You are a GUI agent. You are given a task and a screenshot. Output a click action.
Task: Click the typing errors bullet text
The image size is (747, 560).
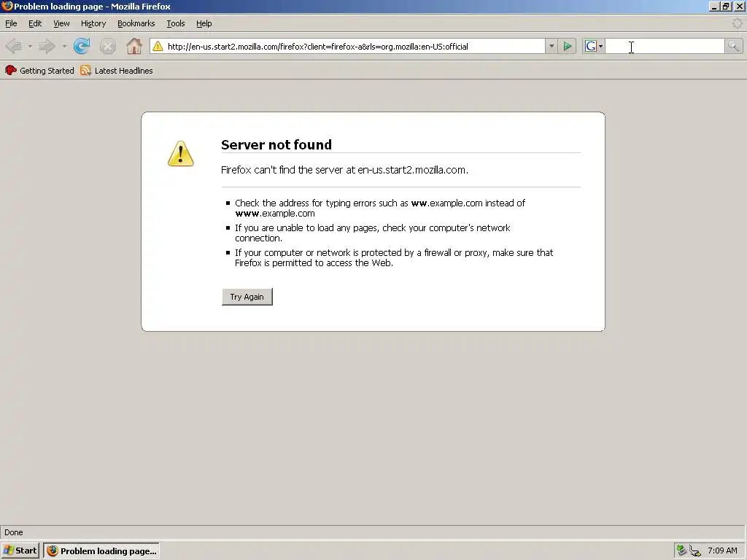click(380, 208)
